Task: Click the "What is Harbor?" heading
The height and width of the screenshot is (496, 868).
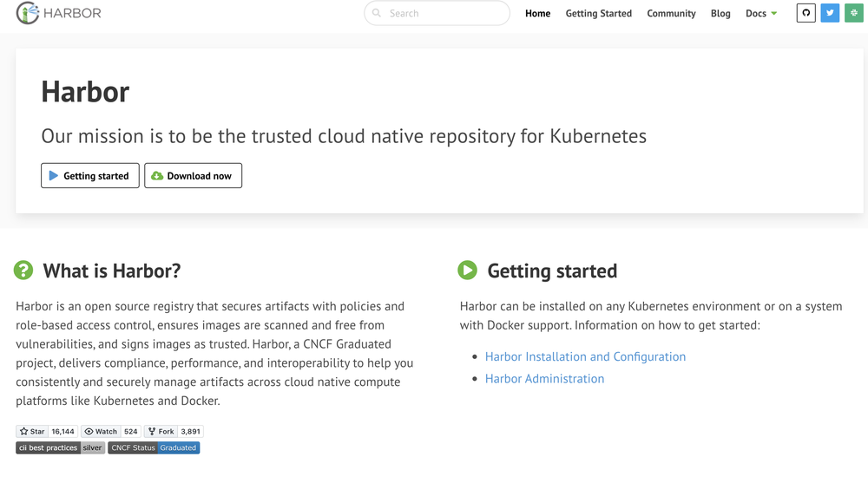Action: click(112, 271)
